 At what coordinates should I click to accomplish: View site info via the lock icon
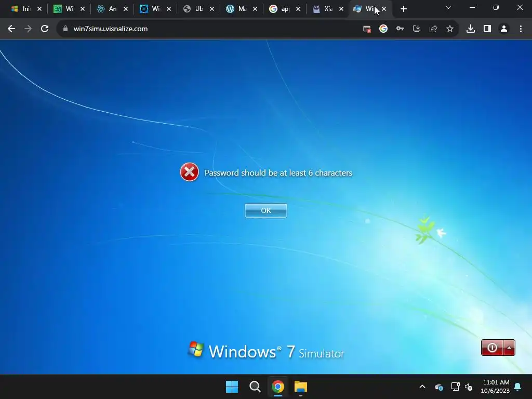[65, 29]
